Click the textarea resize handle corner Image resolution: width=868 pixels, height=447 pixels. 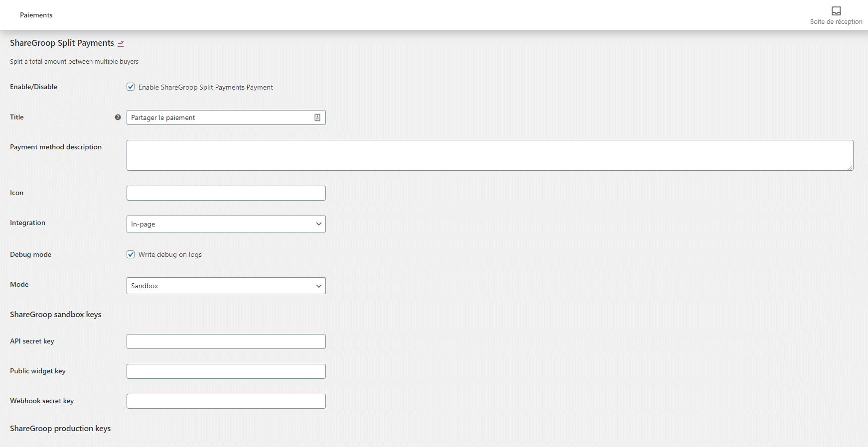coord(851,168)
